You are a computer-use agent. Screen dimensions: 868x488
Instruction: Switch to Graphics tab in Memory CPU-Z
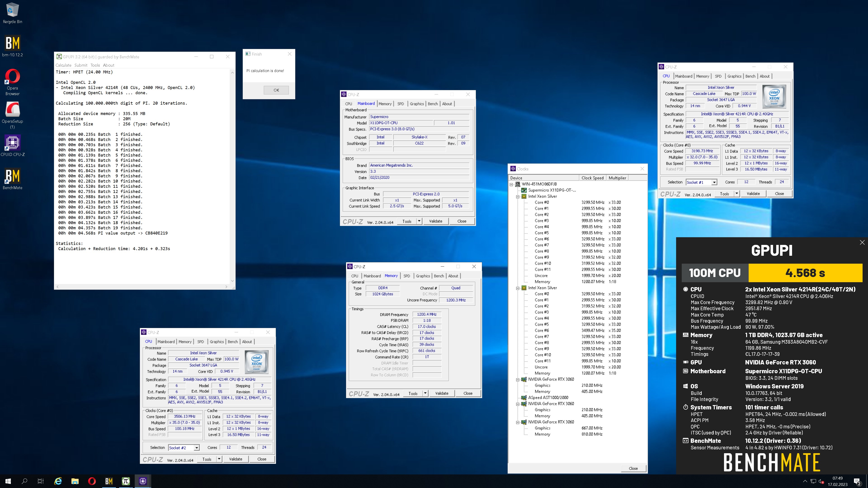423,276
